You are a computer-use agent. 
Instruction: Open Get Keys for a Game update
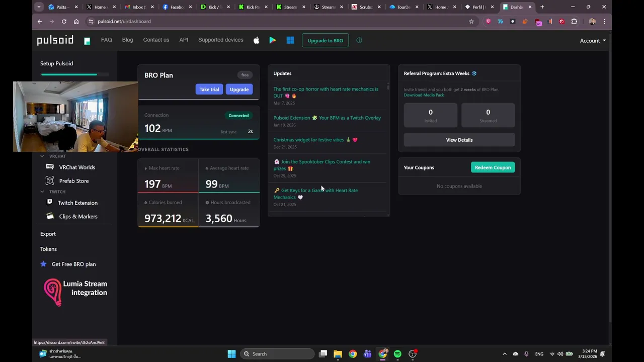coord(315,194)
